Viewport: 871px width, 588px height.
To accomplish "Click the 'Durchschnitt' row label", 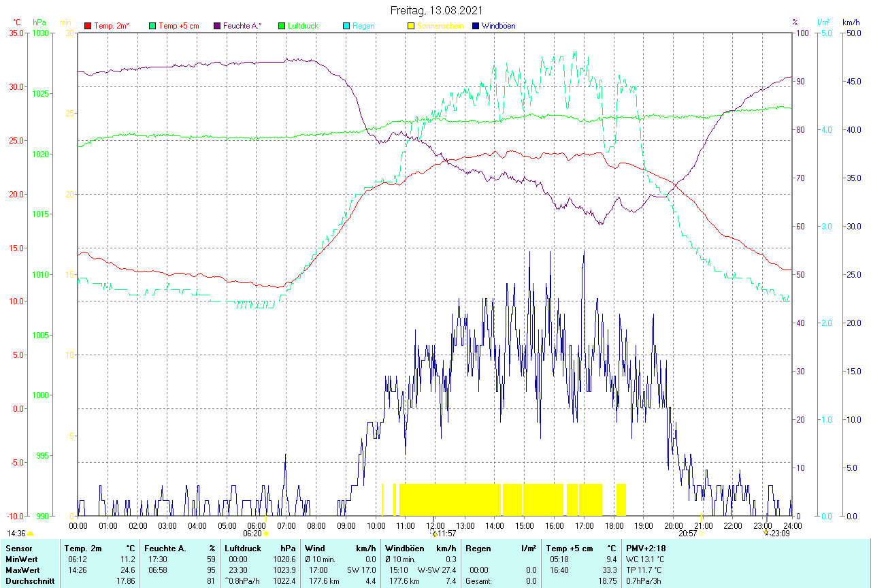I will [x=30, y=581].
